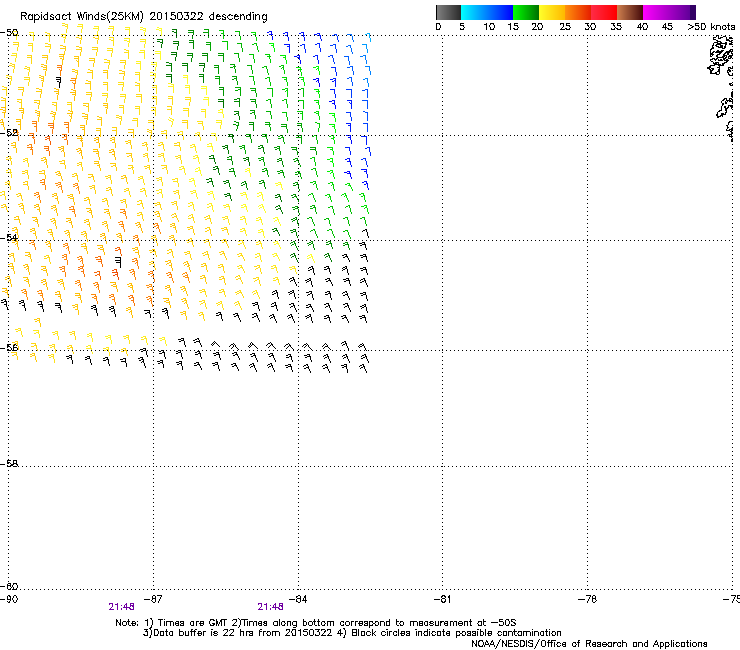Screen dimensions: 740x650
Task: Click the latitude label -60
Action: [9, 586]
